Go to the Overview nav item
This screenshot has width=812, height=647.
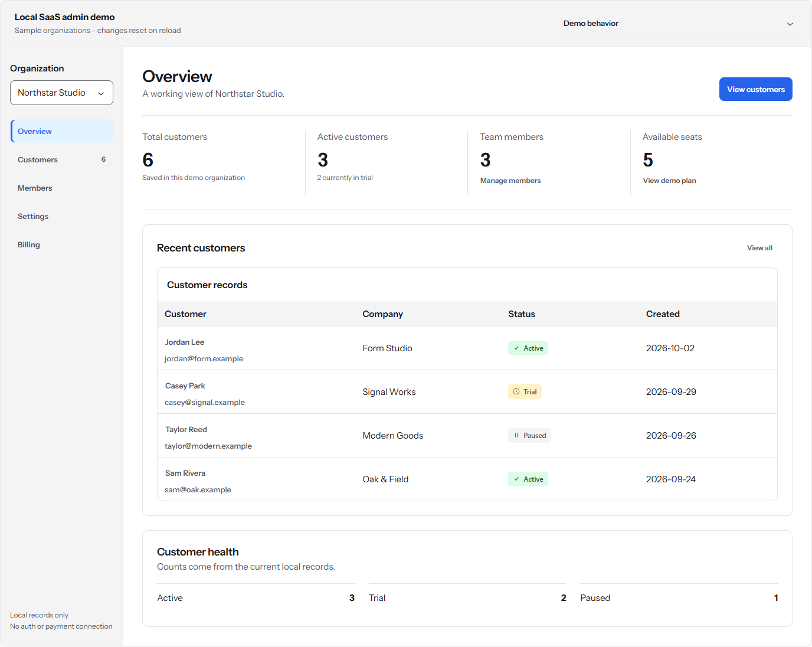point(62,131)
